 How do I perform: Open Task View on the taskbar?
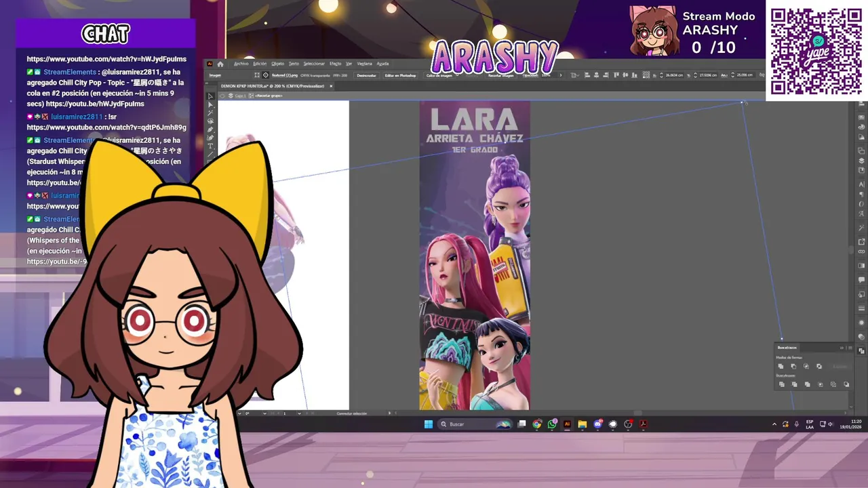pos(521,424)
